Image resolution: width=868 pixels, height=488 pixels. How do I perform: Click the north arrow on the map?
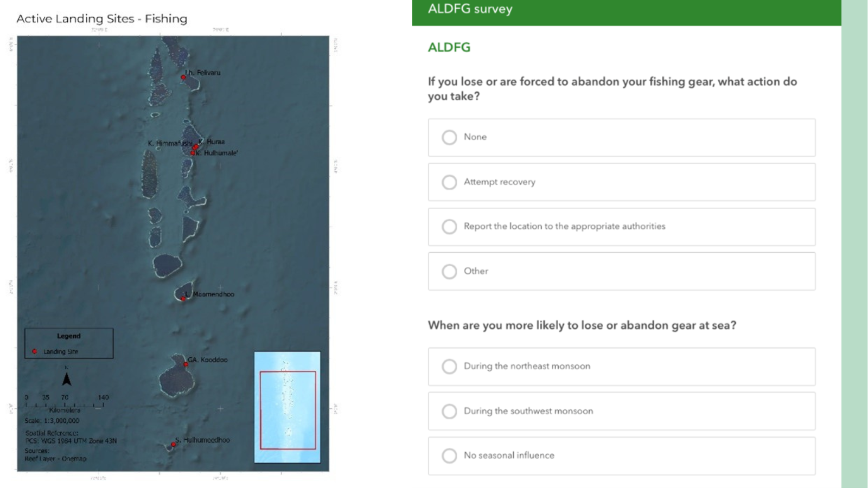(x=67, y=378)
